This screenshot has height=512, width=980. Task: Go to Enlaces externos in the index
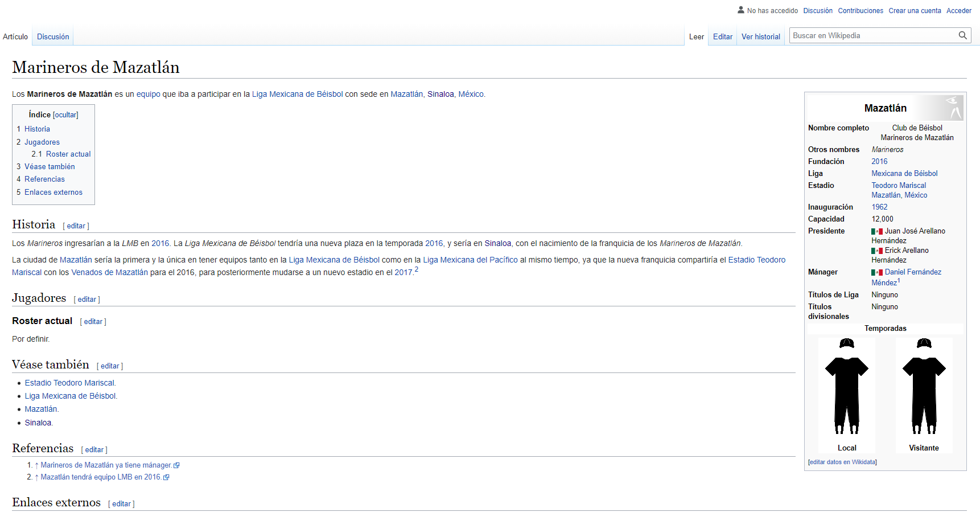tap(53, 192)
